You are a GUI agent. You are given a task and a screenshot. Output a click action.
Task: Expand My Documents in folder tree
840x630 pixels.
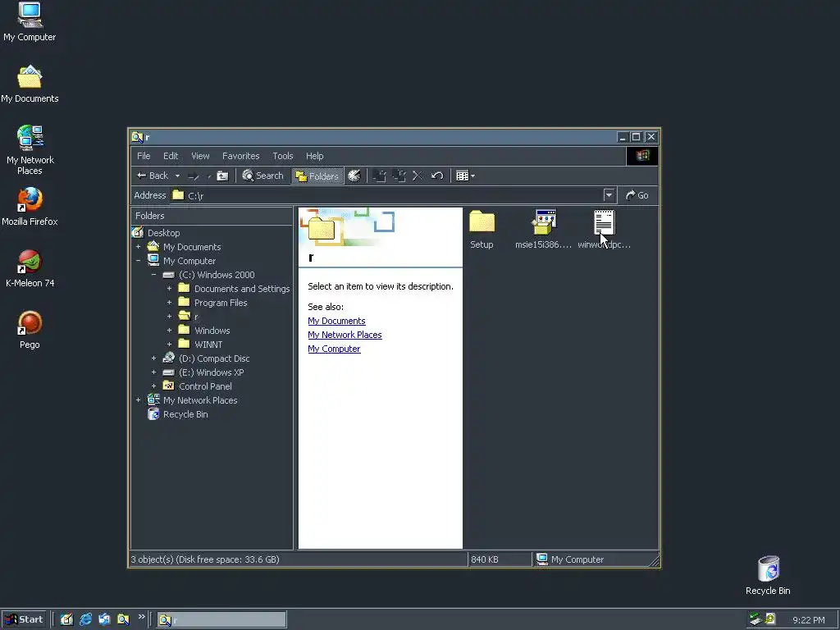138,247
